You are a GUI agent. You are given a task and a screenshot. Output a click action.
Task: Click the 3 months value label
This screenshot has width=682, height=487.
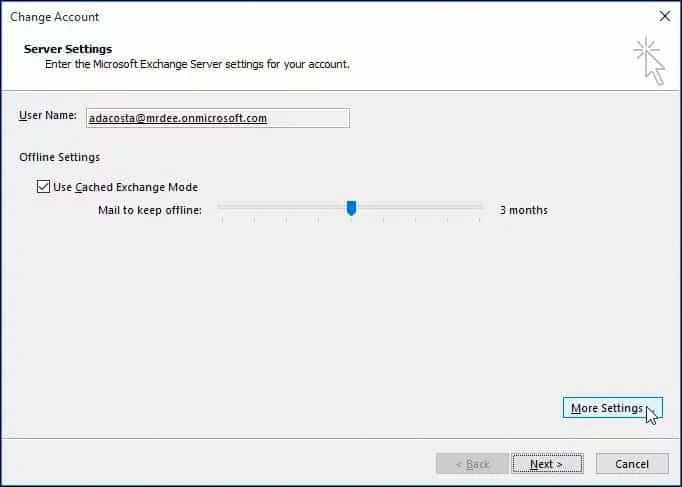point(523,210)
